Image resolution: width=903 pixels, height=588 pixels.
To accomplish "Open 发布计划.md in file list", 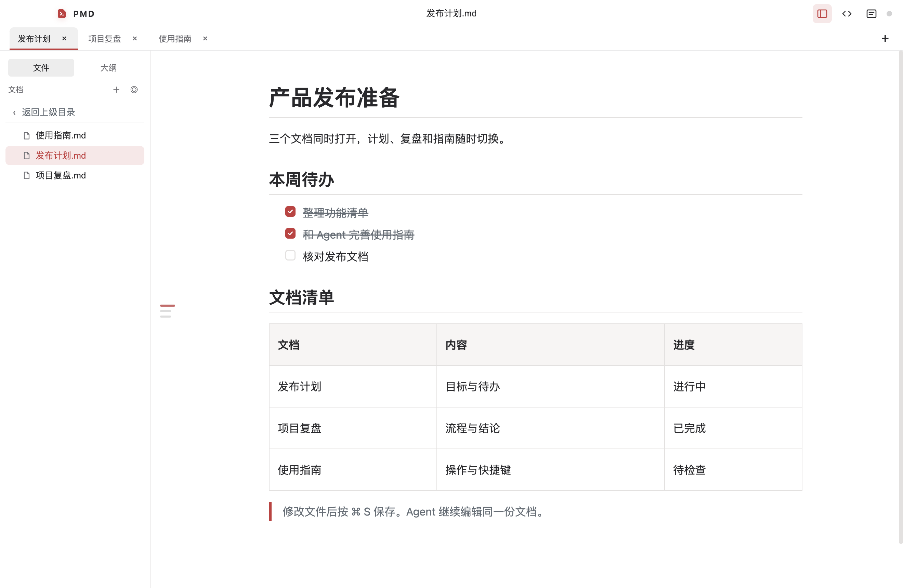I will (x=75, y=156).
